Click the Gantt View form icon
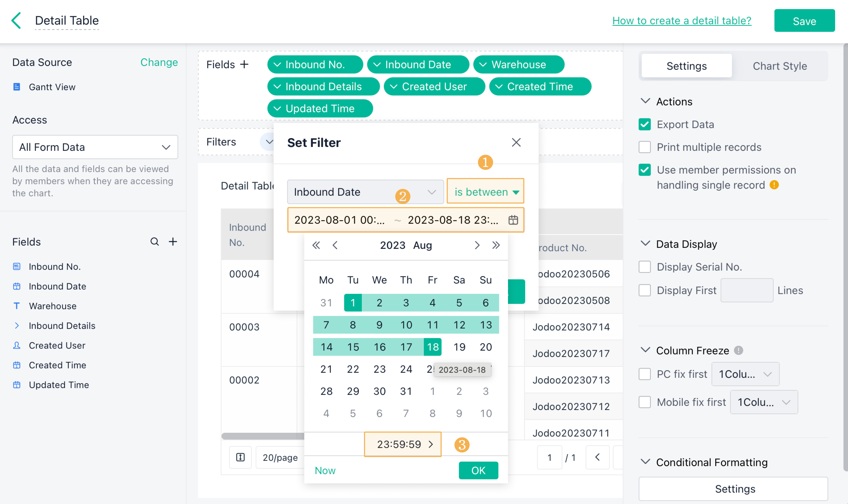Viewport: 848px width, 504px height. click(17, 87)
